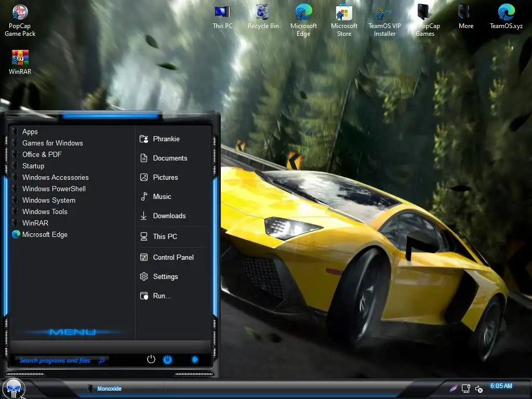The height and width of the screenshot is (399, 532).
Task: Open the PopCap Game Pack desktop icon
Action: click(x=20, y=20)
